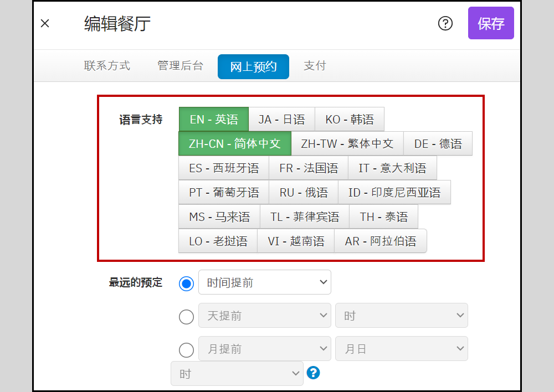
Task: Open the 时间提前 dropdown
Action: click(x=265, y=282)
